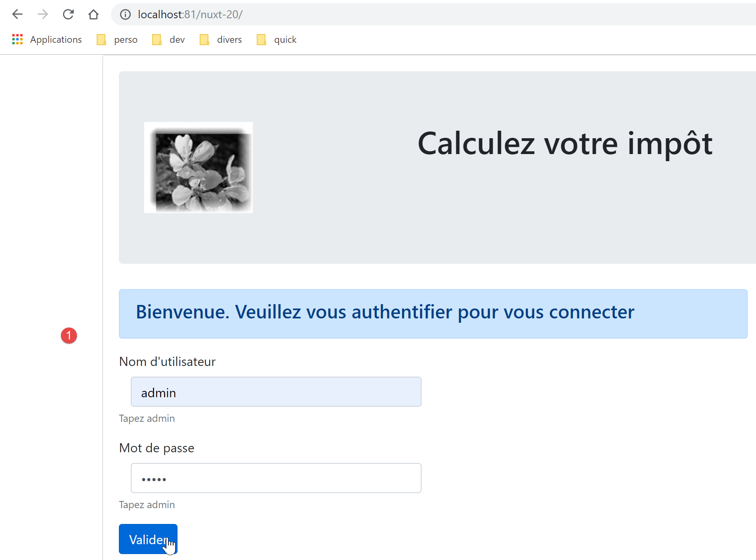Click the Valider submit button
The height and width of the screenshot is (560, 756).
point(148,539)
